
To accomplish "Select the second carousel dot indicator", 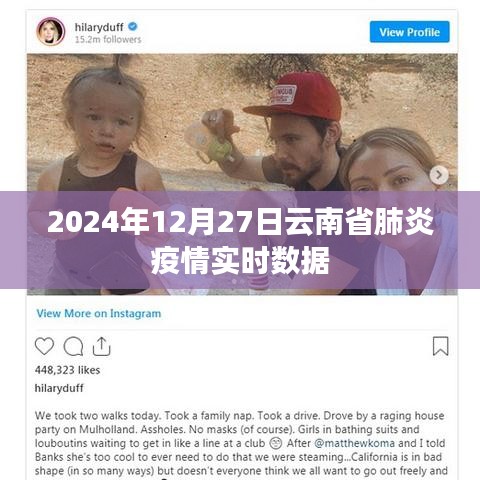I will click(x=242, y=282).
